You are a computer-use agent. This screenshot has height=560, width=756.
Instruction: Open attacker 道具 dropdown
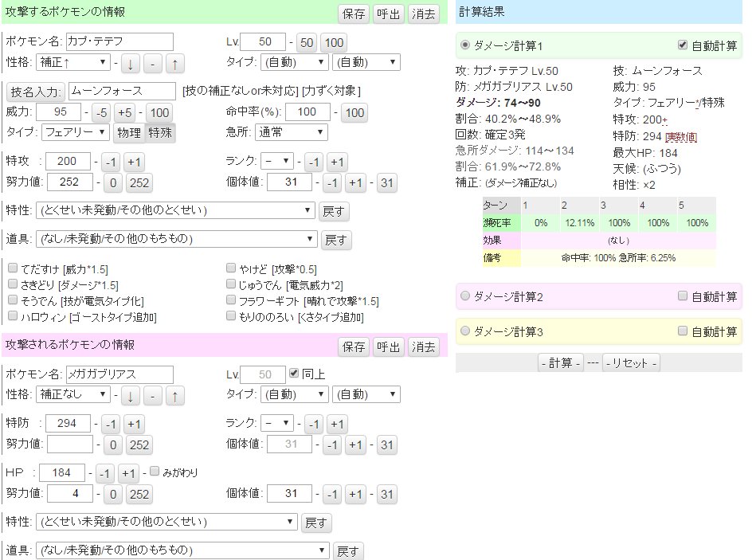click(x=177, y=239)
